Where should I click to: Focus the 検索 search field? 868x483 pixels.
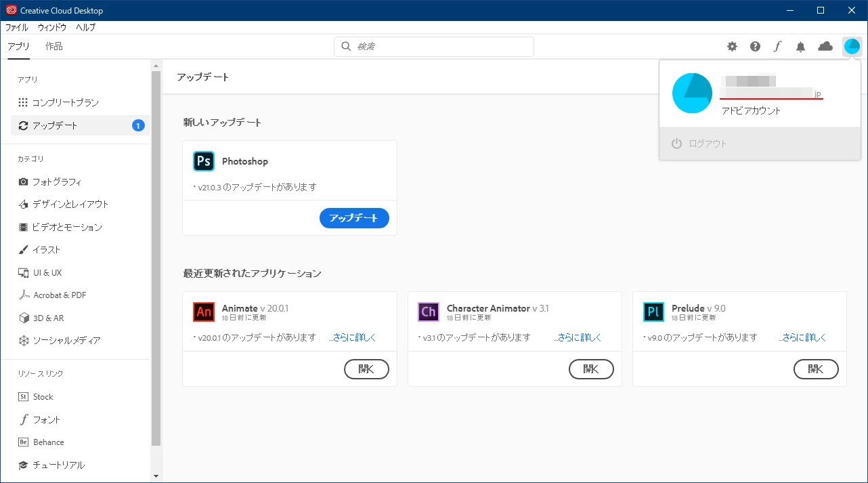[x=434, y=47]
